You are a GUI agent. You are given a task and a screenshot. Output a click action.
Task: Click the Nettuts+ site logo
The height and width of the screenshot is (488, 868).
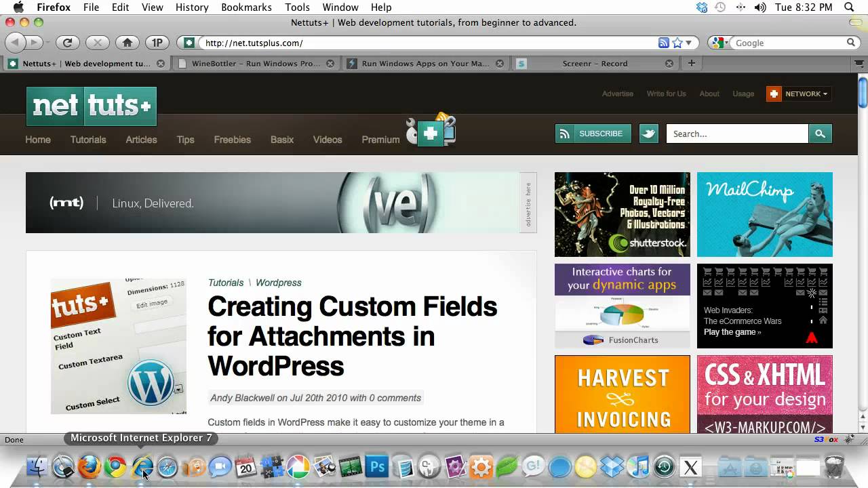[x=92, y=106]
